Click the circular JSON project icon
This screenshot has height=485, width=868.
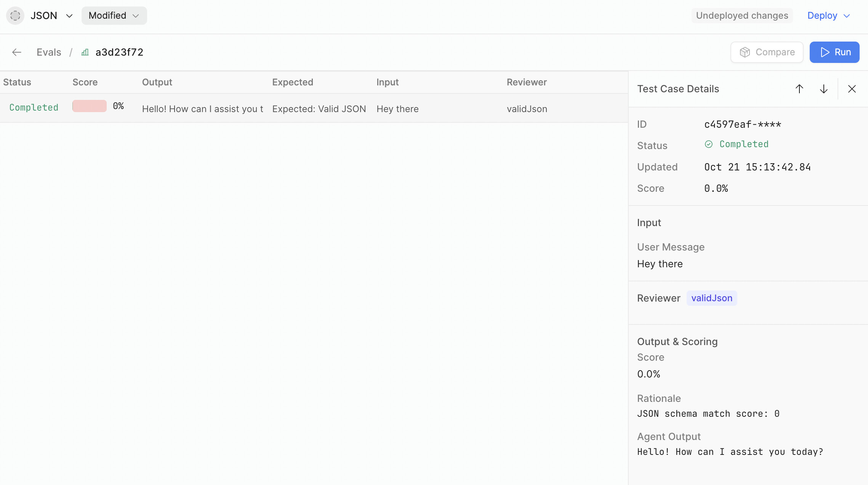(x=15, y=16)
